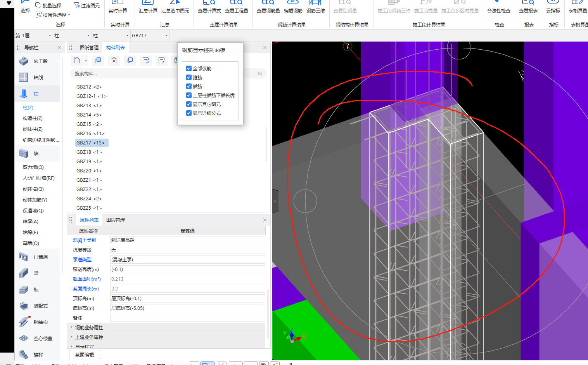Uncheck 插筋 checkbox
588x365 pixels.
189,86
